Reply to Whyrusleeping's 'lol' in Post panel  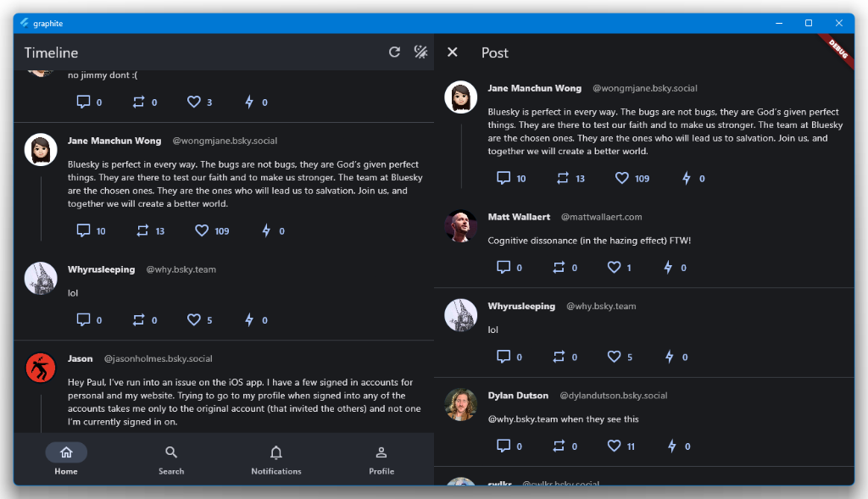[x=504, y=357]
